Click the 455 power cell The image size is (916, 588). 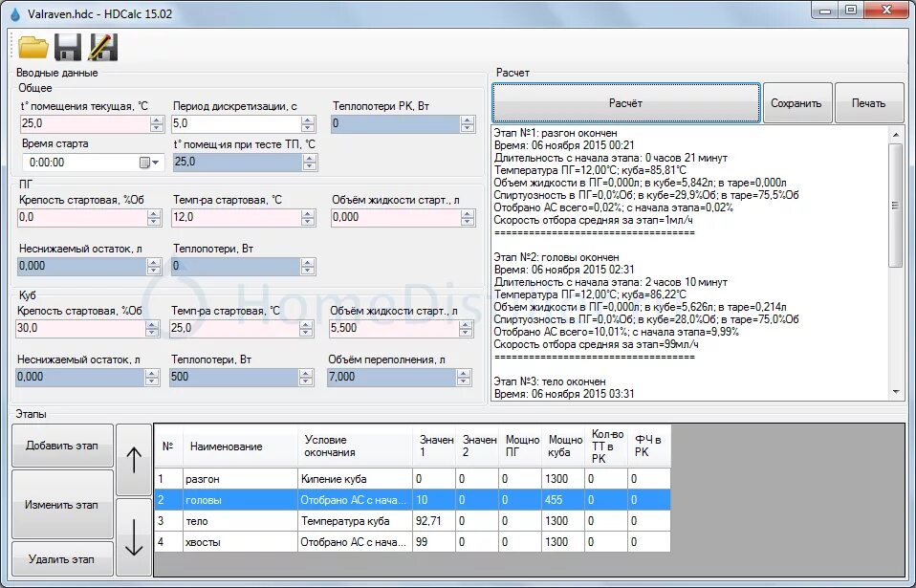562,500
